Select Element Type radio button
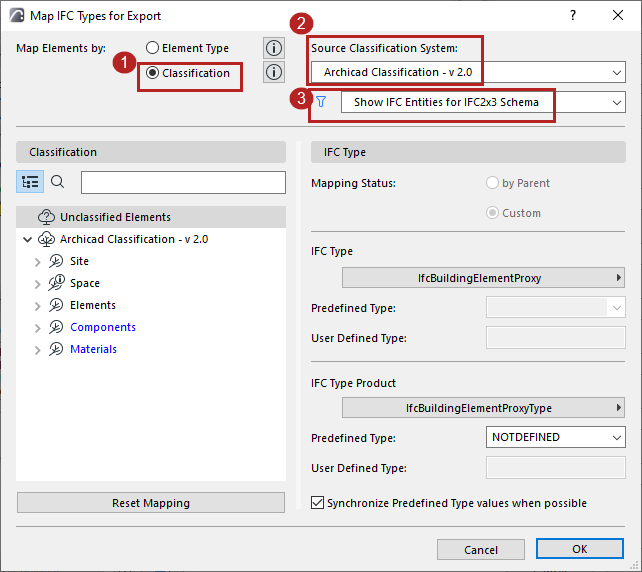642x572 pixels. tap(152, 48)
